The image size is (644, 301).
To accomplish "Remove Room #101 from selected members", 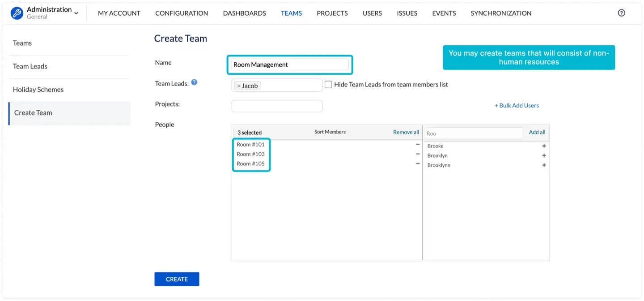I will pyautogui.click(x=417, y=144).
